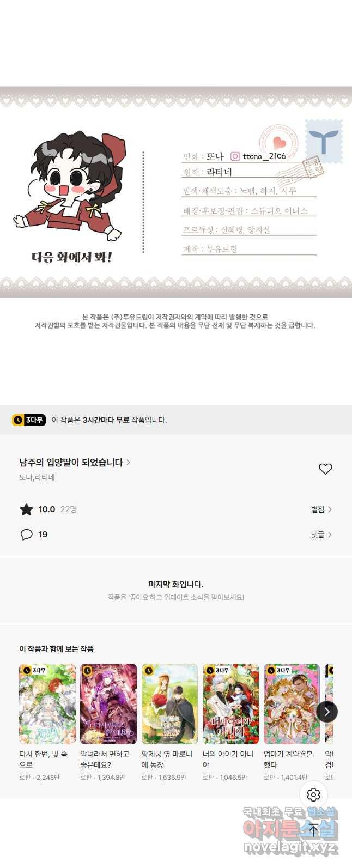Select the 황제궁 옆 마로니에 농장 cover

(169, 704)
